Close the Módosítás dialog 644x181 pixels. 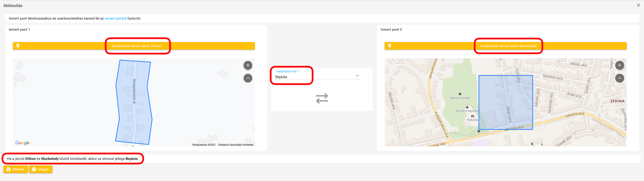[638, 5]
